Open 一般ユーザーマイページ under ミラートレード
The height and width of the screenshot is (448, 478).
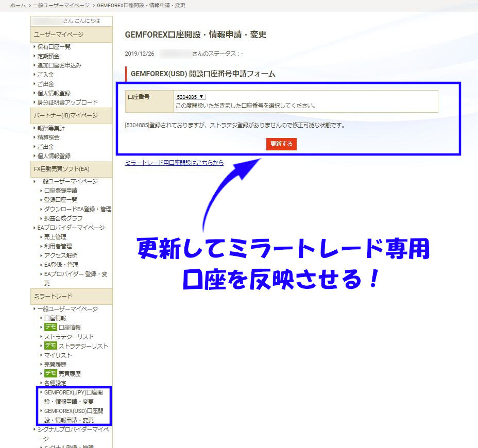tap(67, 309)
